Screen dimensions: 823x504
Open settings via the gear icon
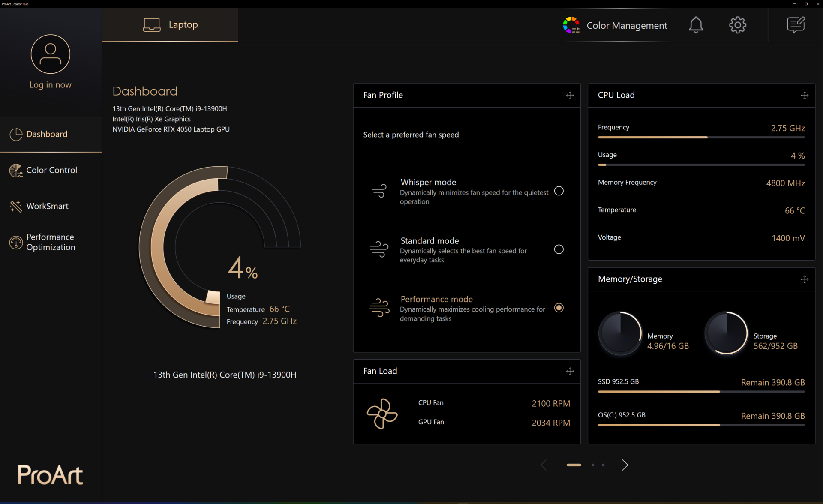pyautogui.click(x=737, y=25)
